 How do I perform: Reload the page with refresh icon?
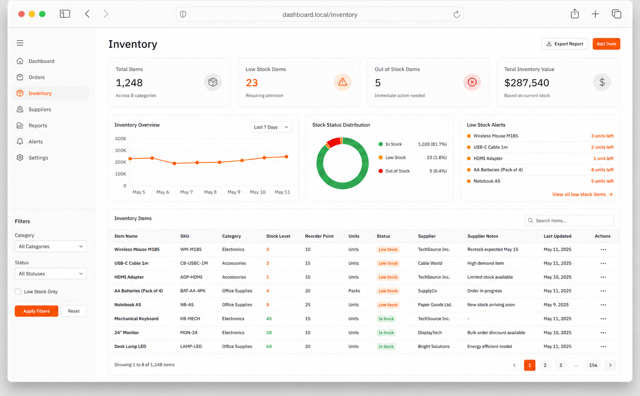click(x=456, y=15)
